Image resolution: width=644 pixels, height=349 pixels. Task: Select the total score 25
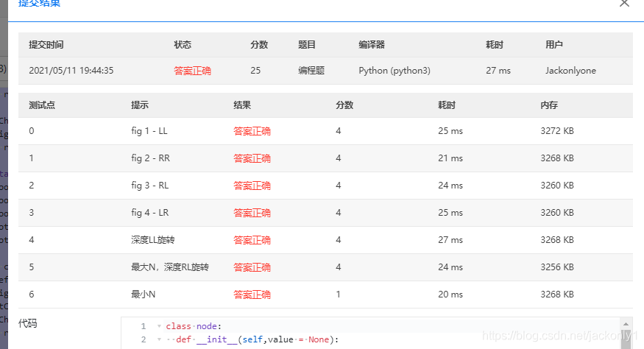pos(255,70)
